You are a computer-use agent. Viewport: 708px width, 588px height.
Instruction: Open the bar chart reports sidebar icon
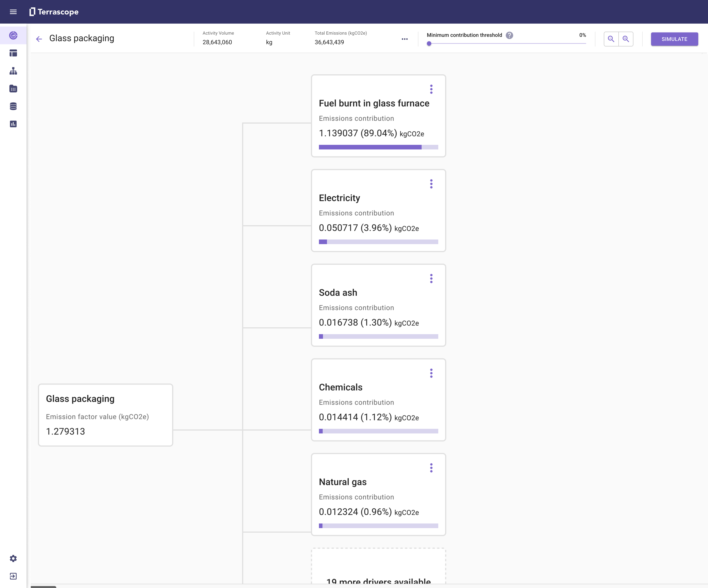tap(13, 124)
